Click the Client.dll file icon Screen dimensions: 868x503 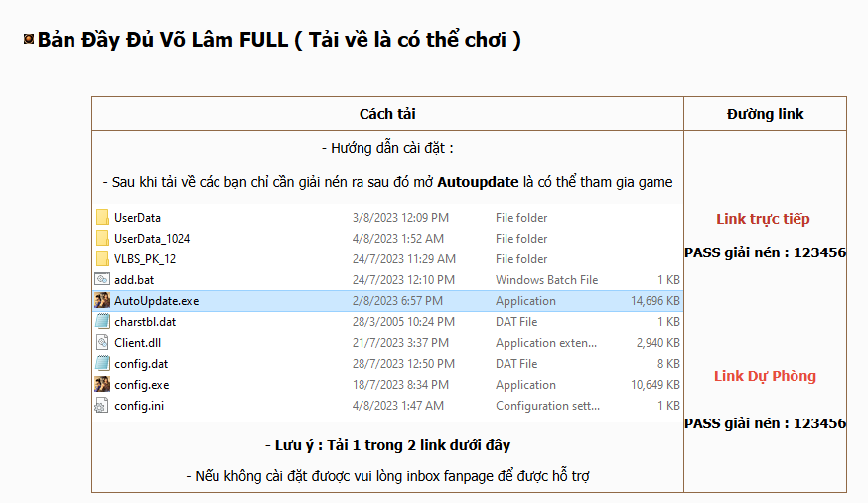click(102, 342)
